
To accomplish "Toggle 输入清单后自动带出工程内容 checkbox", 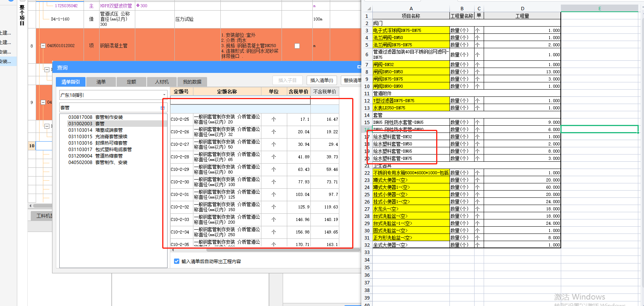I will coord(177,261).
